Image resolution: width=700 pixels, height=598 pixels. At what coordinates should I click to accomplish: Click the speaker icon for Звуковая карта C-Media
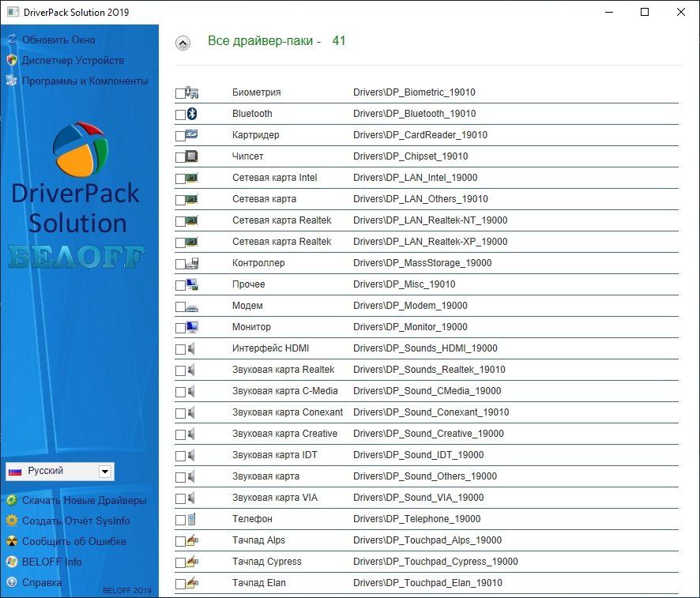coord(191,391)
